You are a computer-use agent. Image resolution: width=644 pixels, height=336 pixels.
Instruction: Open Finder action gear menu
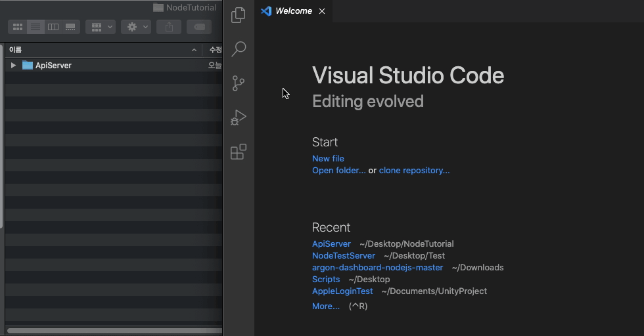point(136,27)
